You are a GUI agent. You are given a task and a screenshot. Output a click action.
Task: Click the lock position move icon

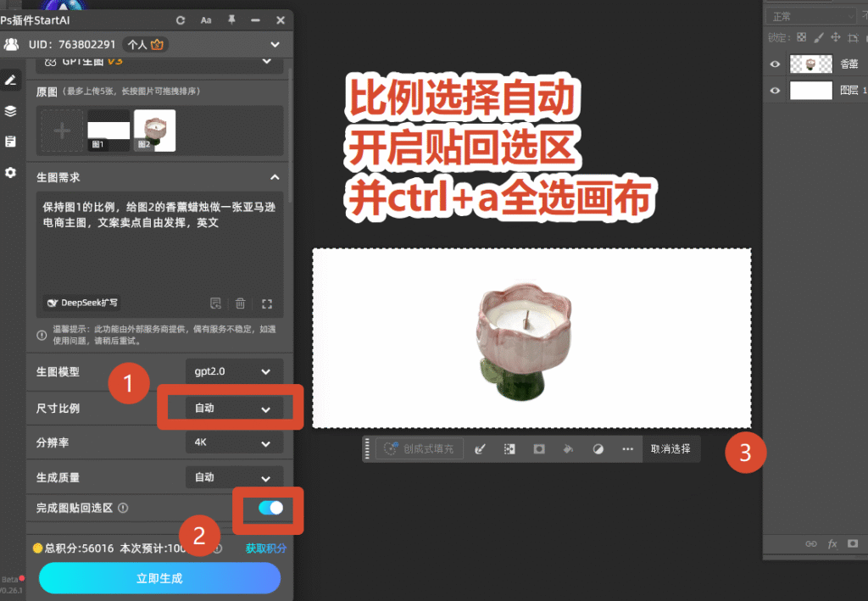[x=836, y=37]
